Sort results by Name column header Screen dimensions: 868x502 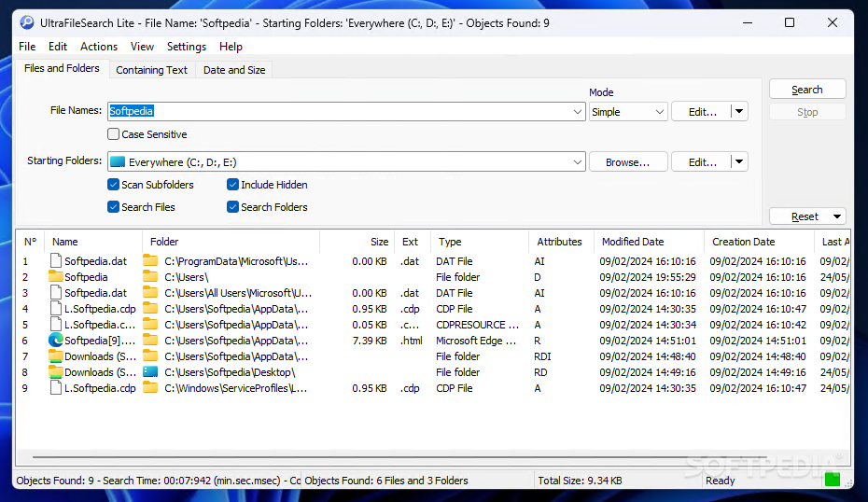tap(93, 242)
